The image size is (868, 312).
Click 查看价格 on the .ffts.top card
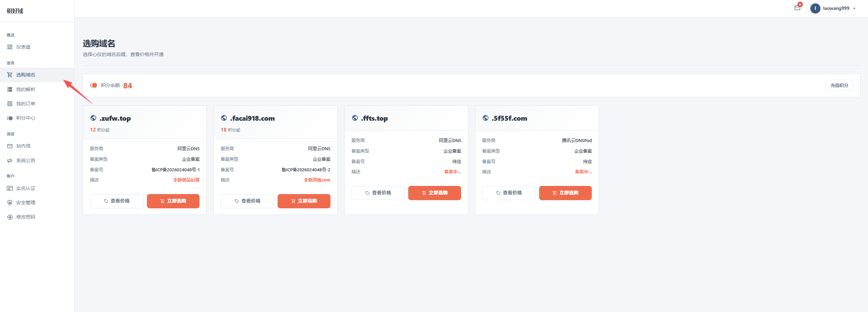tap(378, 193)
